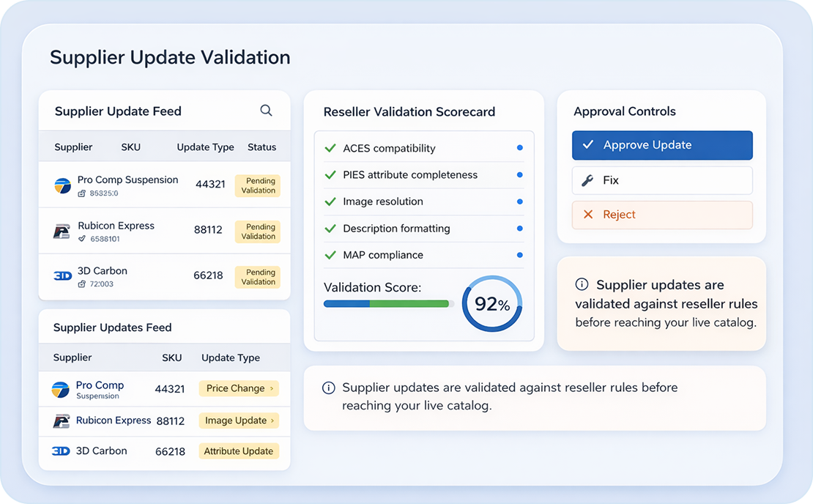Toggle the MAP compliance checkmark
813x504 pixels.
330,255
